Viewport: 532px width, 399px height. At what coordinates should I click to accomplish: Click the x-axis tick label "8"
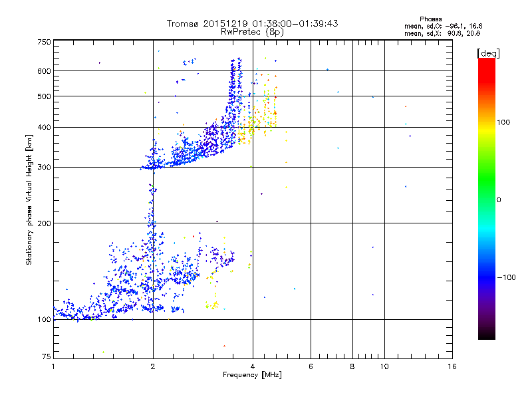(x=352, y=366)
